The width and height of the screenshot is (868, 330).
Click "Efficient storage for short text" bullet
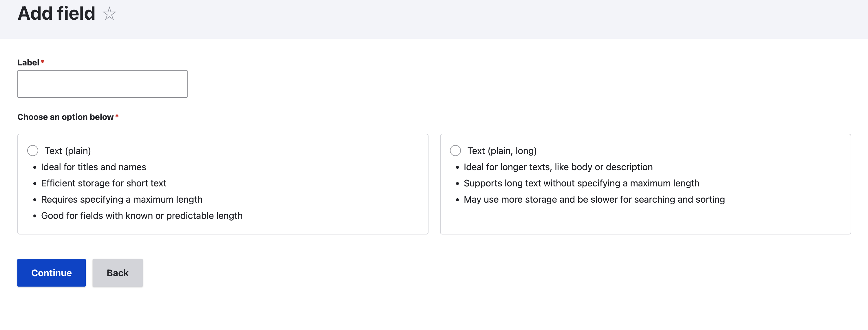point(103,183)
